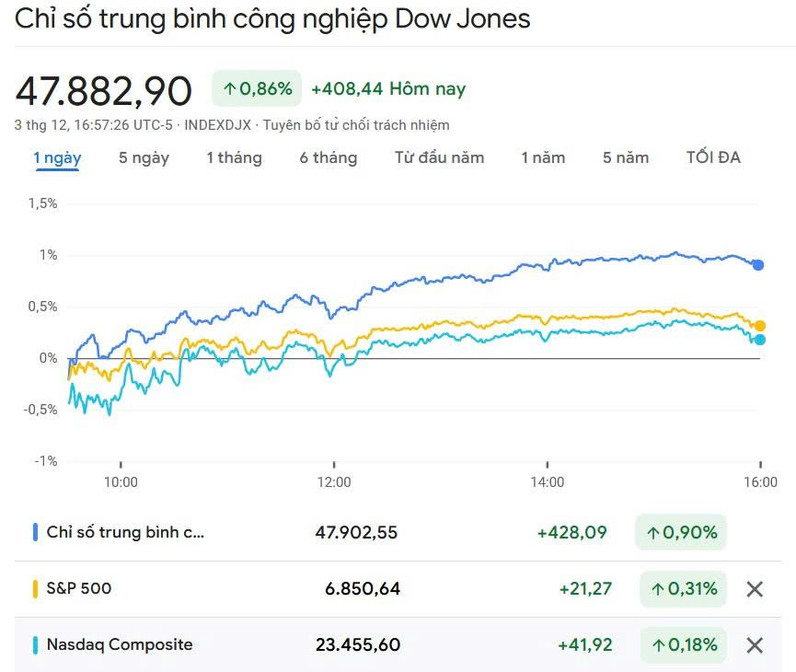Click the green up-arrow 0,86% badge
Screen dimensions: 796x672
click(x=257, y=88)
